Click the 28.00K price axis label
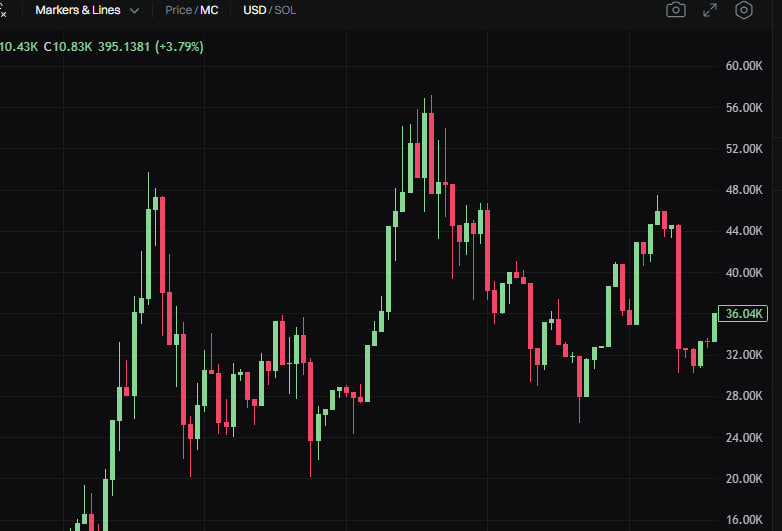 coord(744,396)
